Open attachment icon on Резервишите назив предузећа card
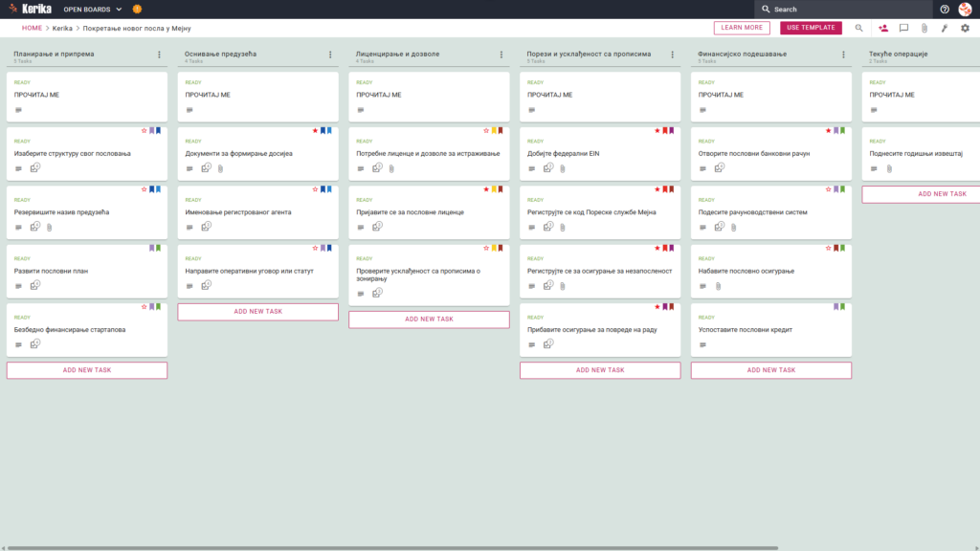980x551 pixels. (50, 228)
